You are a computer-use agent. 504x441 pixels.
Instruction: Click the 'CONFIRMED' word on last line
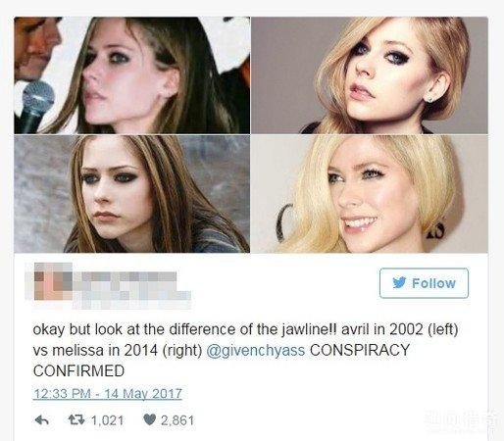tap(78, 371)
